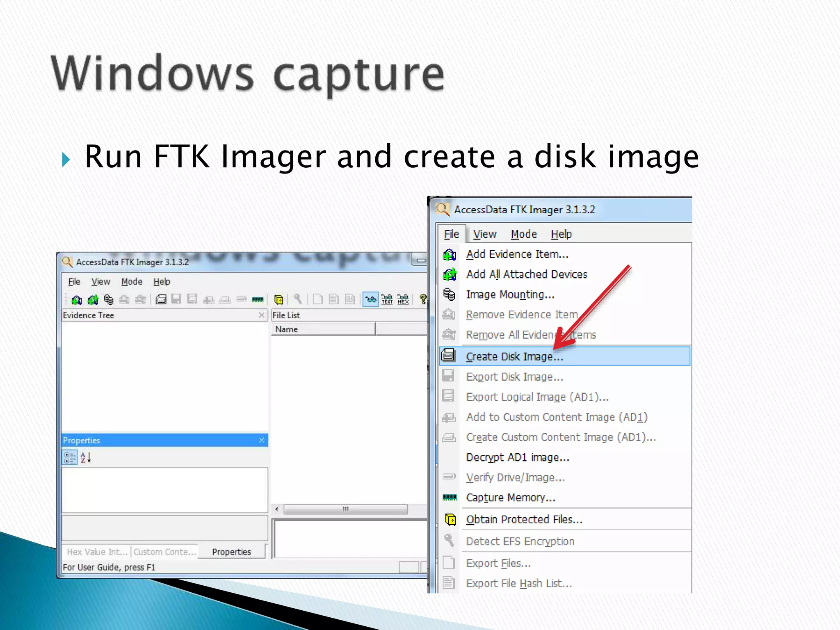Image resolution: width=840 pixels, height=630 pixels.
Task: Open Mode menu in left FTK Imager window
Action: (x=132, y=282)
